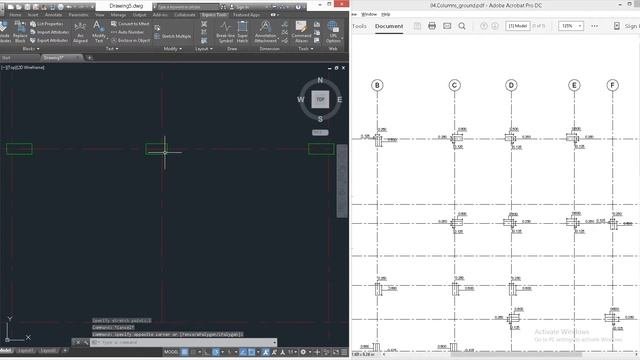
Task: Toggle grid display in status bar
Action: [184, 352]
